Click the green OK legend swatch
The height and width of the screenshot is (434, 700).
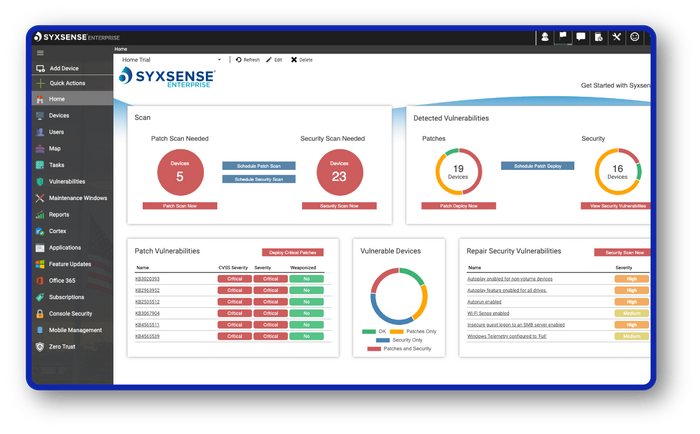pyautogui.click(x=369, y=332)
